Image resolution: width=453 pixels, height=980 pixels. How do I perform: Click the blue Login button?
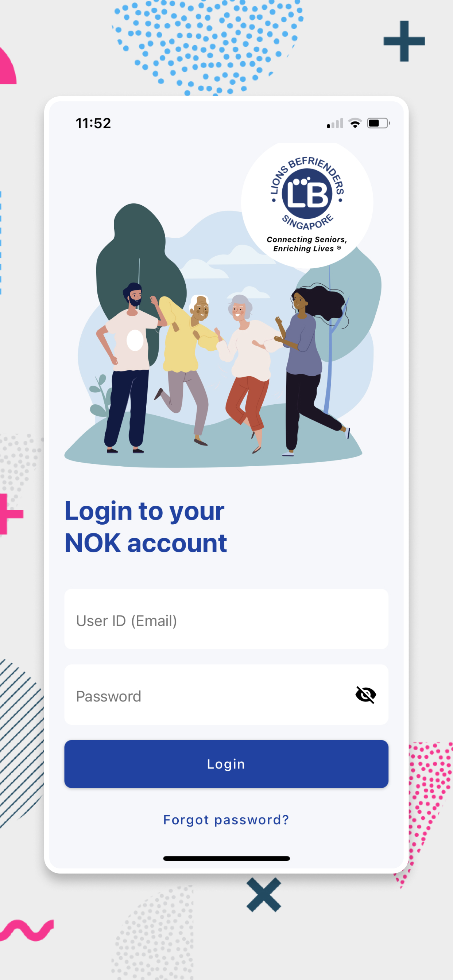(x=226, y=764)
